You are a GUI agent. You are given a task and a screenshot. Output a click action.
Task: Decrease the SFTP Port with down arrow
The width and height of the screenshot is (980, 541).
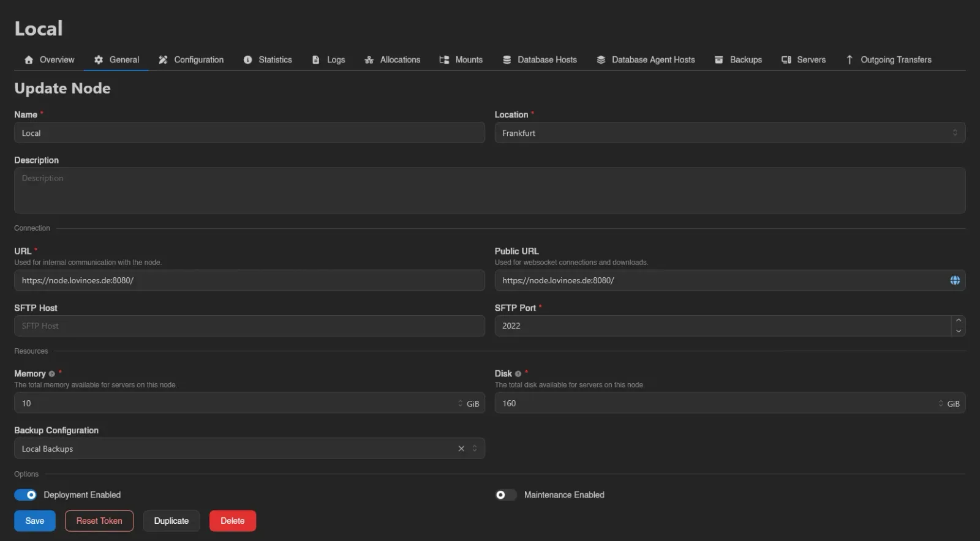coord(959,331)
